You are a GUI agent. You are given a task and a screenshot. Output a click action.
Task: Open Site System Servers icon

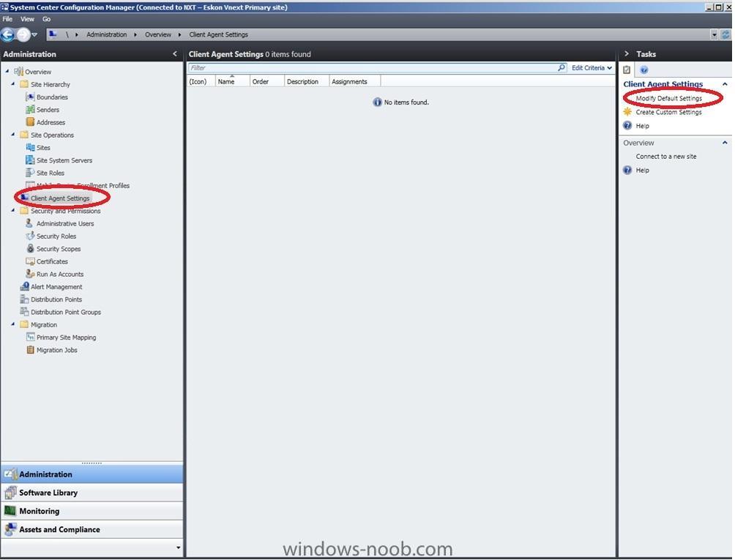pos(30,160)
